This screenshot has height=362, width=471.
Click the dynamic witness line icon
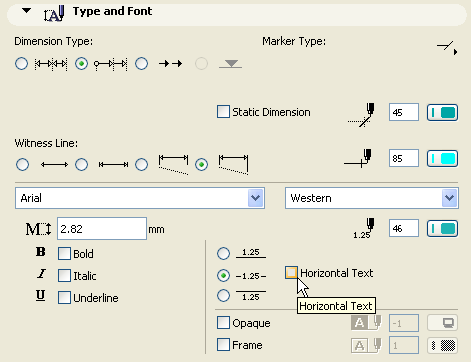[x=233, y=164]
